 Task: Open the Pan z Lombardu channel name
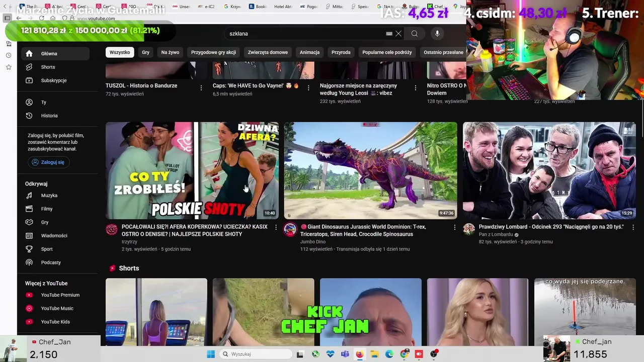pos(496,235)
